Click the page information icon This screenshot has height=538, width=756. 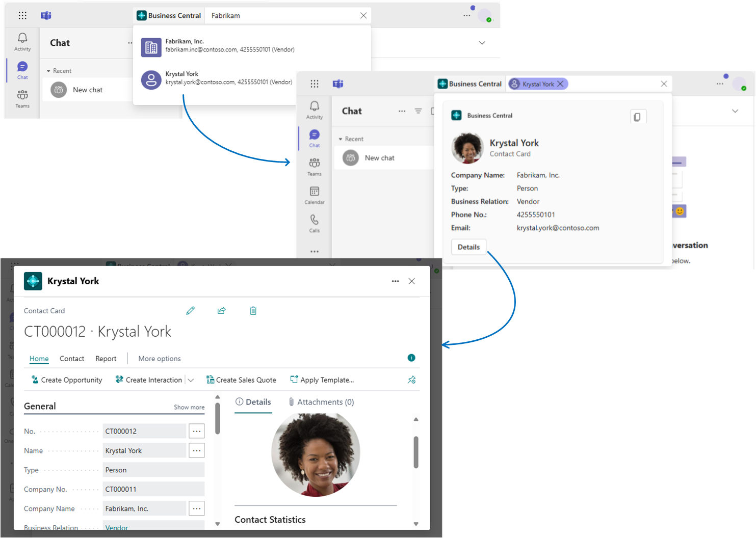tap(411, 358)
